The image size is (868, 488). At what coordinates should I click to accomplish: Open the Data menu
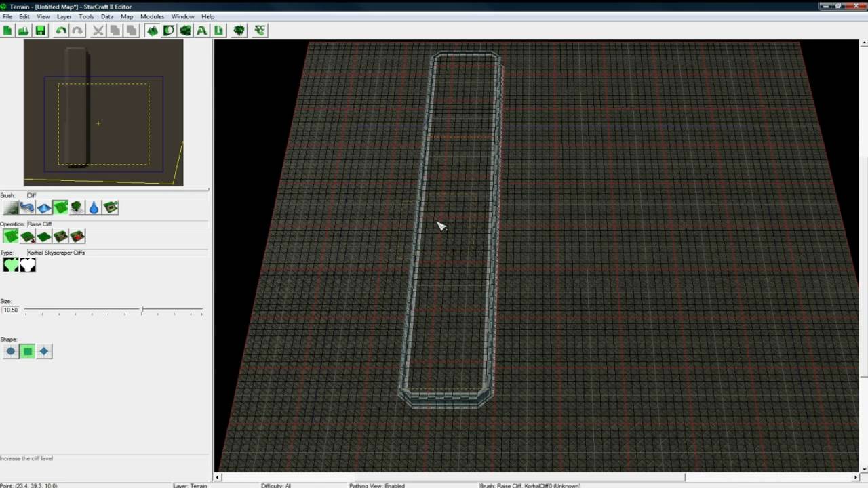pos(107,16)
